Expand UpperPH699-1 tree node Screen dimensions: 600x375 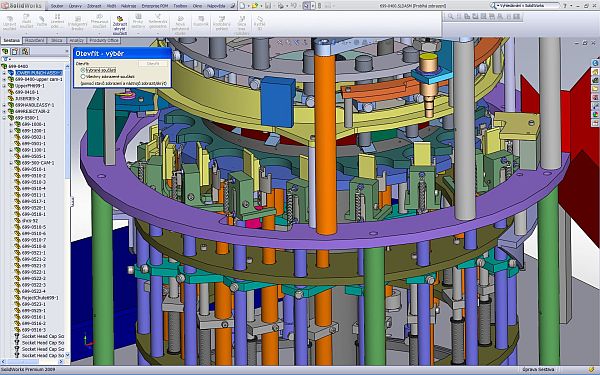(5, 86)
